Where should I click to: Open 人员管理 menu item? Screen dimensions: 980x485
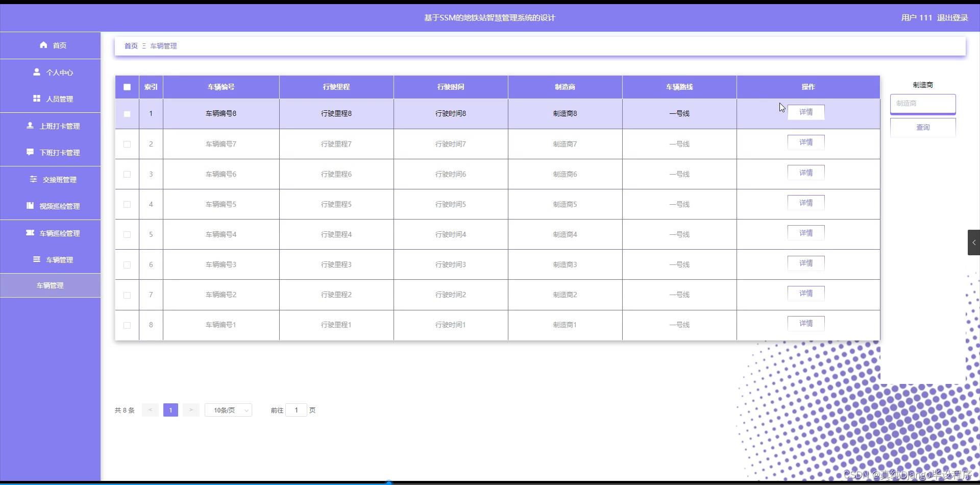tap(50, 99)
